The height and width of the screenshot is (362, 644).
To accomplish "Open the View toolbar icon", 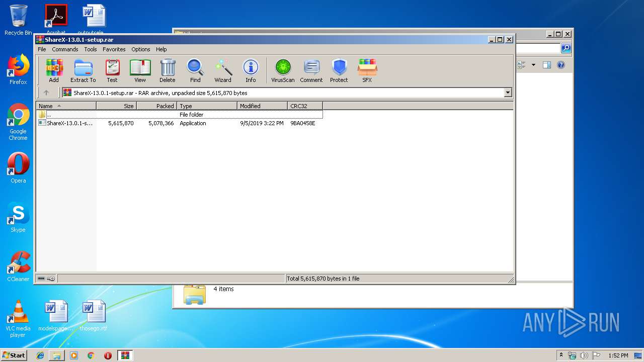I will point(140,71).
